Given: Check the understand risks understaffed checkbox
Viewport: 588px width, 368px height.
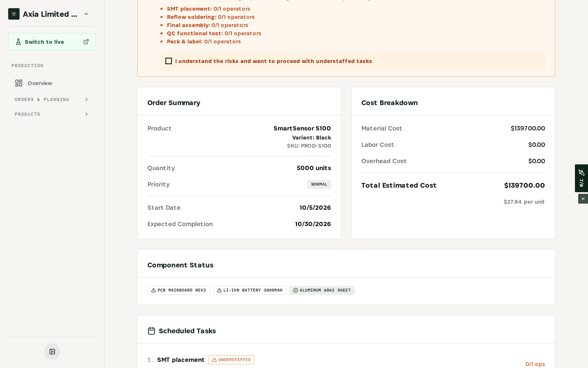Looking at the screenshot, I should tap(169, 61).
